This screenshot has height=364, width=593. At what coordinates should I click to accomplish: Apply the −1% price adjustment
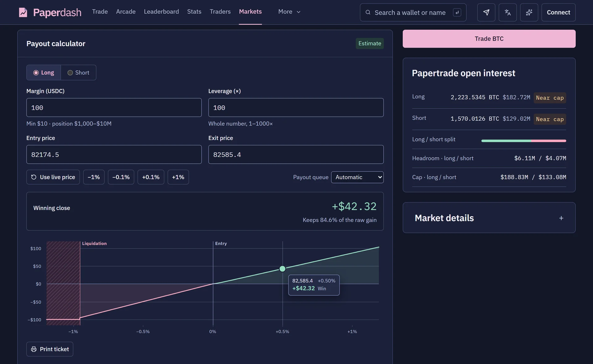coord(94,177)
